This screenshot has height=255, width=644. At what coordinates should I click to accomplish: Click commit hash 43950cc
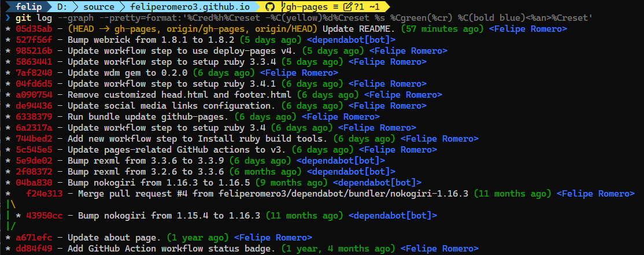pos(44,215)
